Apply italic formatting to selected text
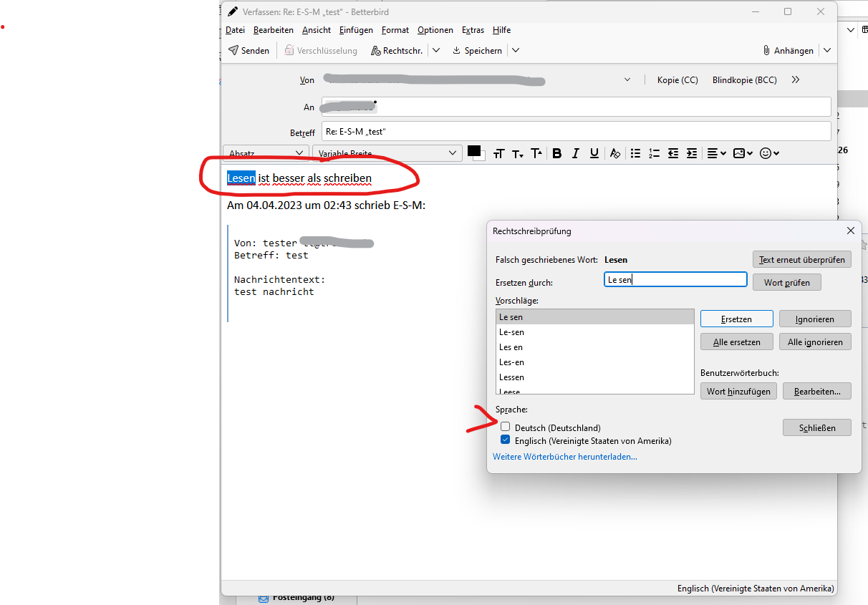Viewport: 868px width, 605px height. click(x=575, y=153)
